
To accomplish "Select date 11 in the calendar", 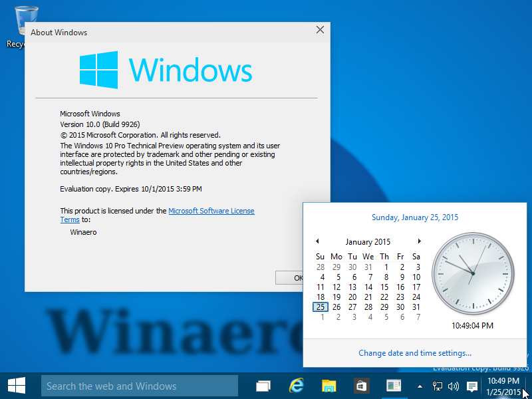I will click(321, 287).
